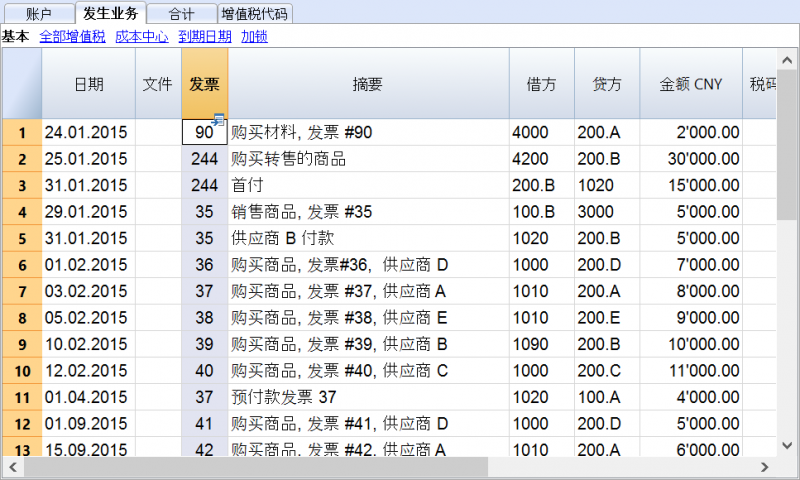Click amount cell 9'000.00
Image resolution: width=800 pixels, height=480 pixels.
point(691,318)
